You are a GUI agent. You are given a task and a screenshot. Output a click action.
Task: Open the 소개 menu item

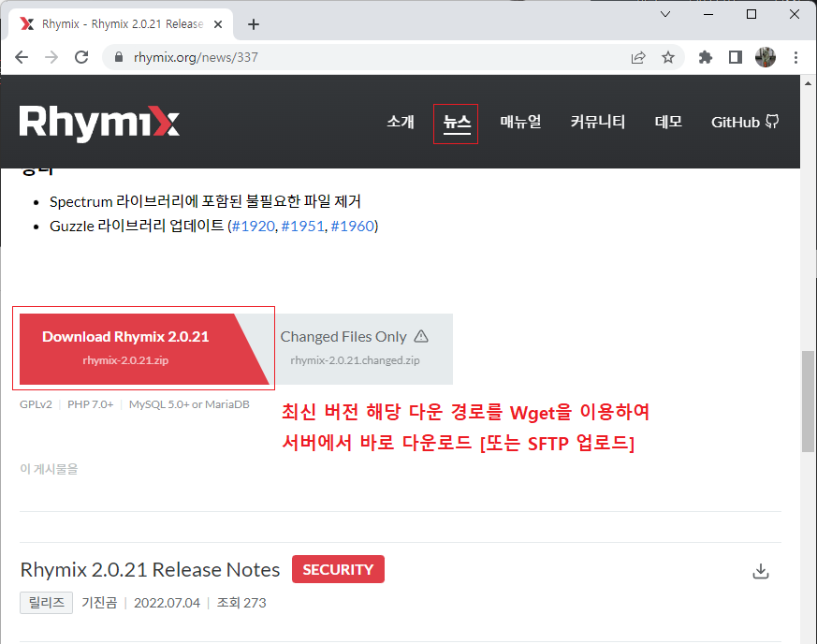(401, 122)
